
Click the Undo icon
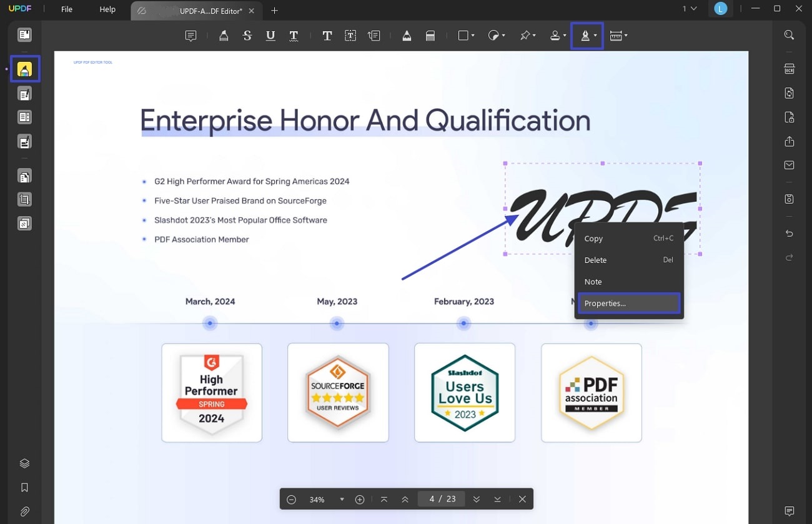coord(789,233)
